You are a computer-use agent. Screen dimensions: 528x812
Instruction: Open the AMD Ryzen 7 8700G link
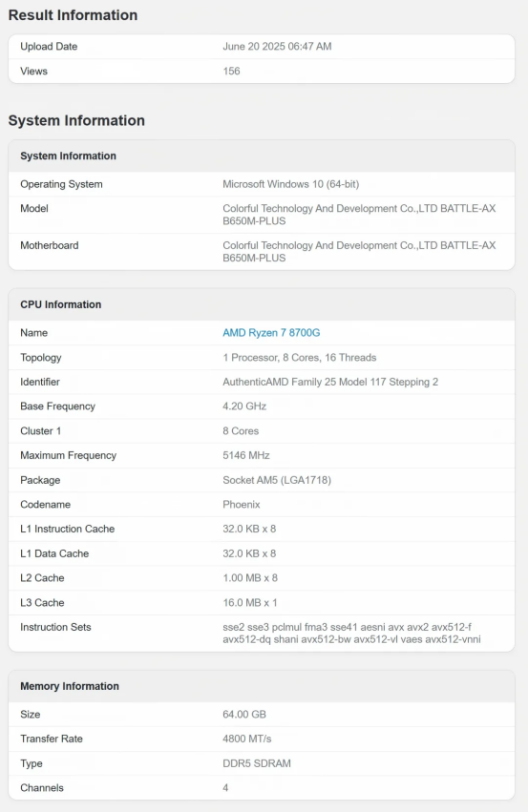click(271, 333)
